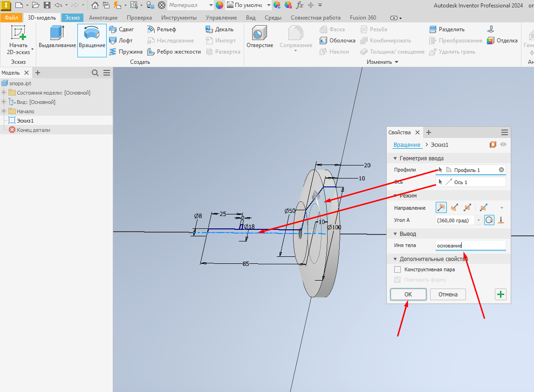Screen dimensions: 534x392
Task: Toggle the preview eye icon in Свойства
Action: pos(503,144)
